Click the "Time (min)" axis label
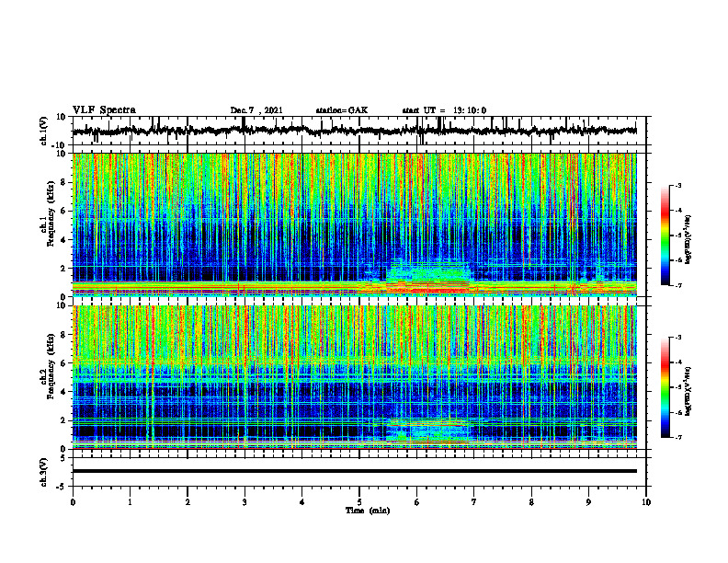Image resolution: width=728 pixels, height=563 pixels. pos(368,511)
